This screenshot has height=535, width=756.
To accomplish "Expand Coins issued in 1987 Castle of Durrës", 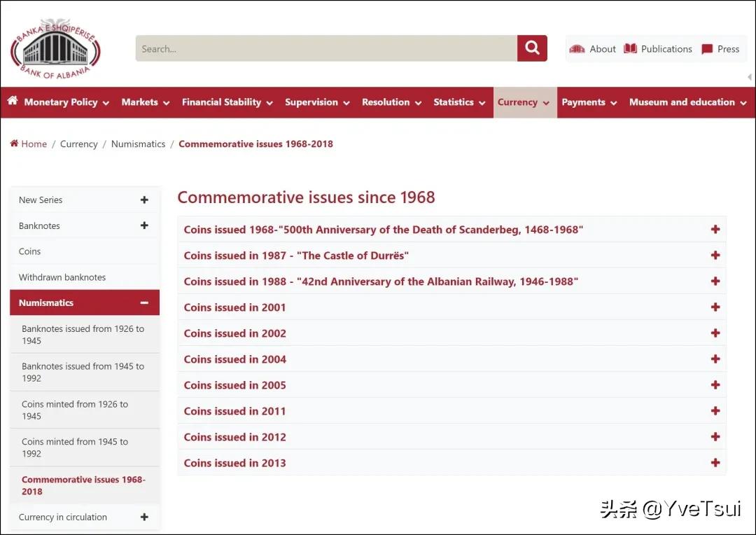I will 451,255.
